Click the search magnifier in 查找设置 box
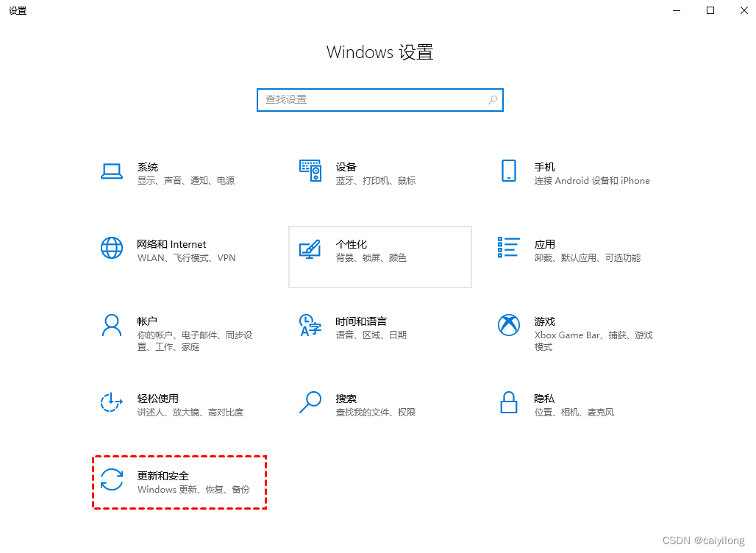Screen dimensions: 756x553 (x=492, y=100)
